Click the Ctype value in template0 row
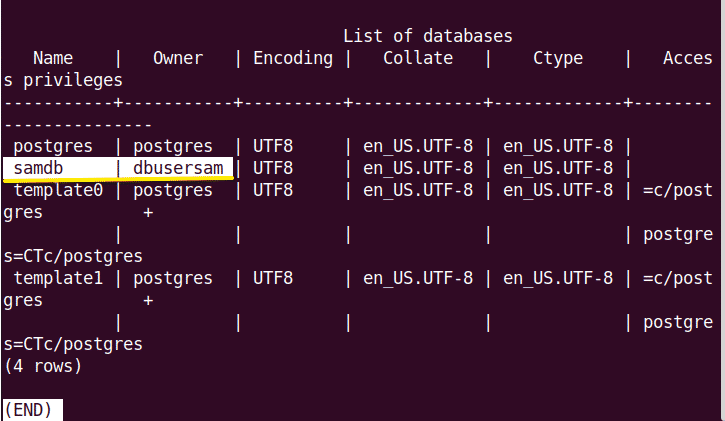725x421 pixels. tap(558, 190)
